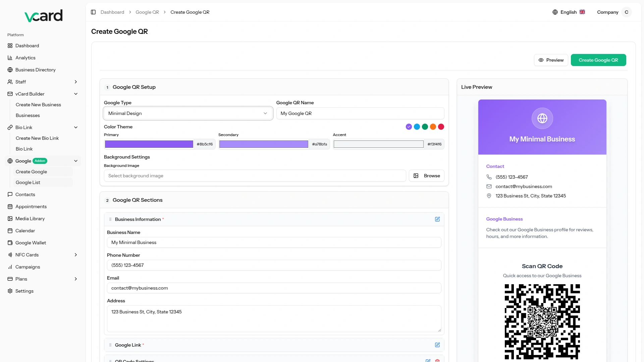Open Media Library in sidebar

click(30, 219)
